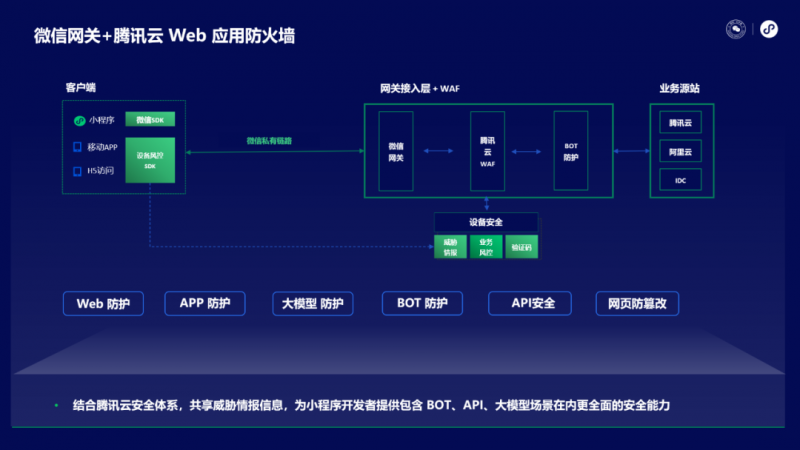Select the 微信SDK green box
This screenshot has height=450, width=800.
click(150, 120)
